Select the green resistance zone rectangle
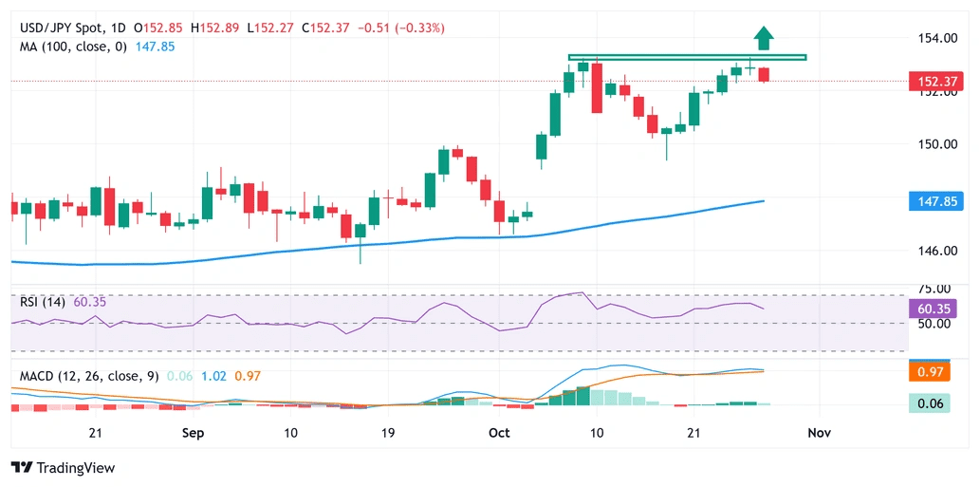This screenshot has height=487, width=980. point(687,58)
